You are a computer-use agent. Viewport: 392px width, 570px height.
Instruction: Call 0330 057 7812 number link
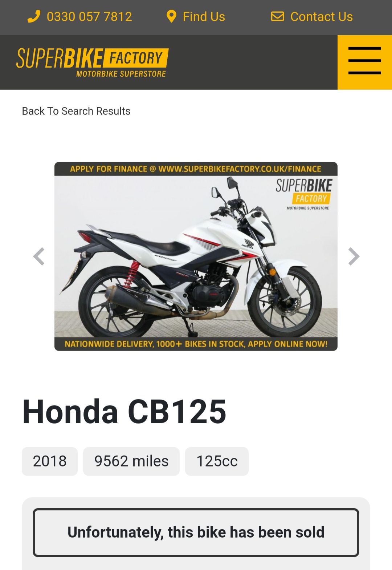(89, 17)
